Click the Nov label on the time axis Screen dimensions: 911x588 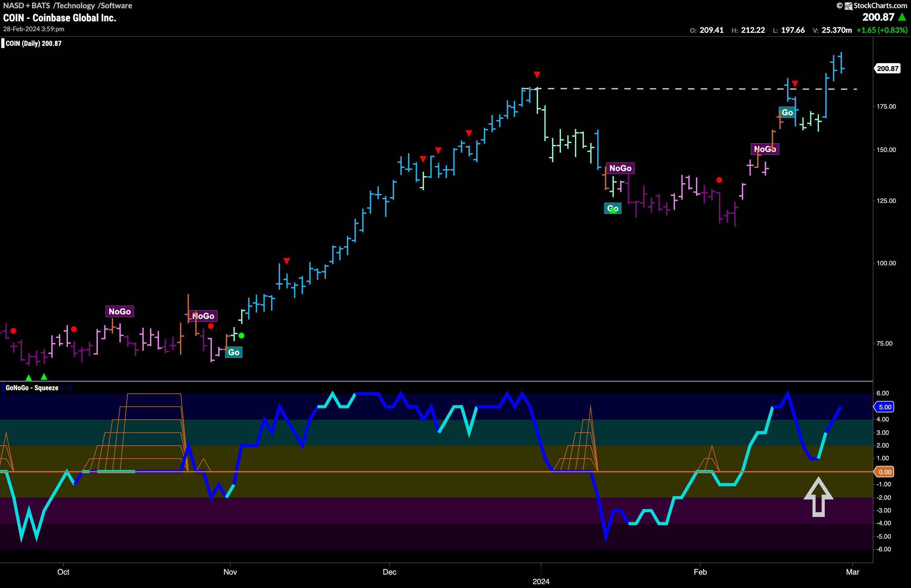230,572
